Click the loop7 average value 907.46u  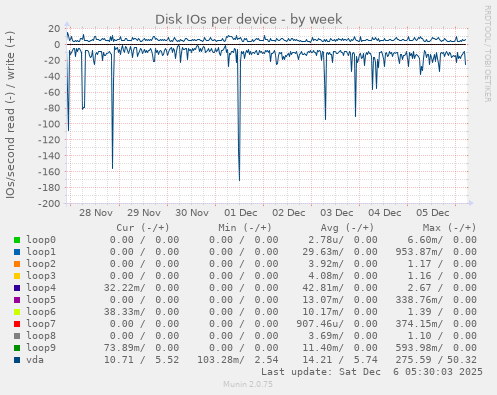point(320,324)
